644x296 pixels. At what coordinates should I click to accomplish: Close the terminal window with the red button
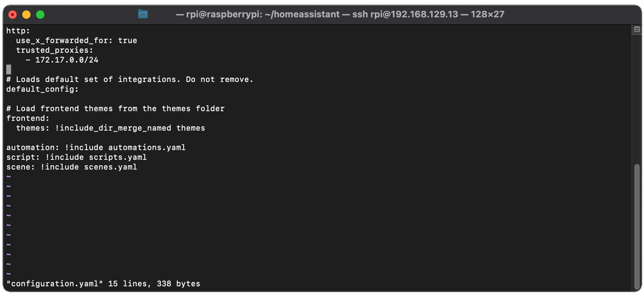tap(12, 14)
